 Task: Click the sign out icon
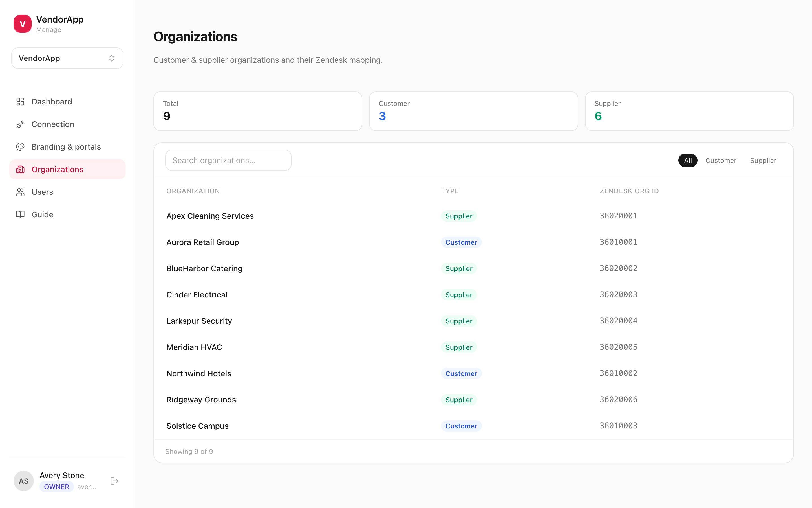tap(114, 481)
